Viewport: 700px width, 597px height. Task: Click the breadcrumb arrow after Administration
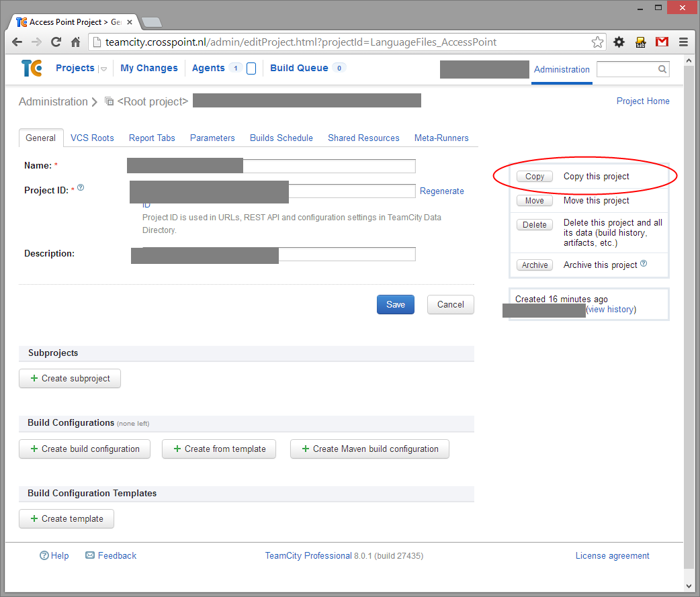[x=94, y=102]
